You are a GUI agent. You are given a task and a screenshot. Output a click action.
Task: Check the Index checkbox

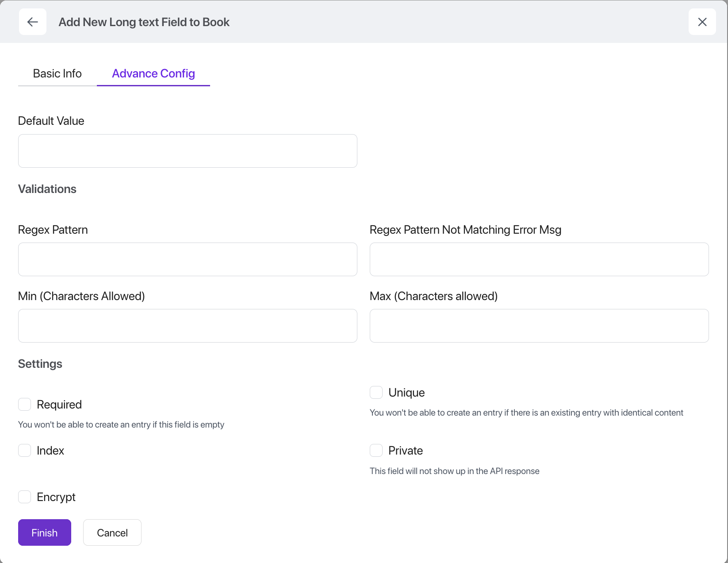click(25, 451)
